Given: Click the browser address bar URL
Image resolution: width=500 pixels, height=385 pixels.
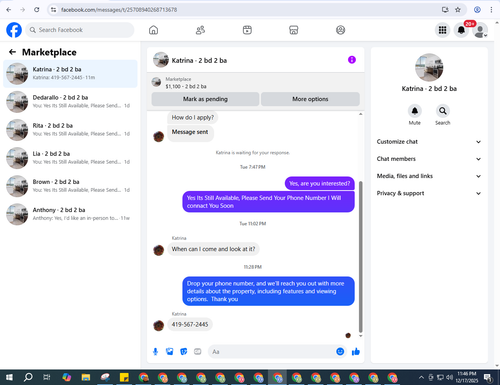Looking at the screenshot, I should click(119, 10).
